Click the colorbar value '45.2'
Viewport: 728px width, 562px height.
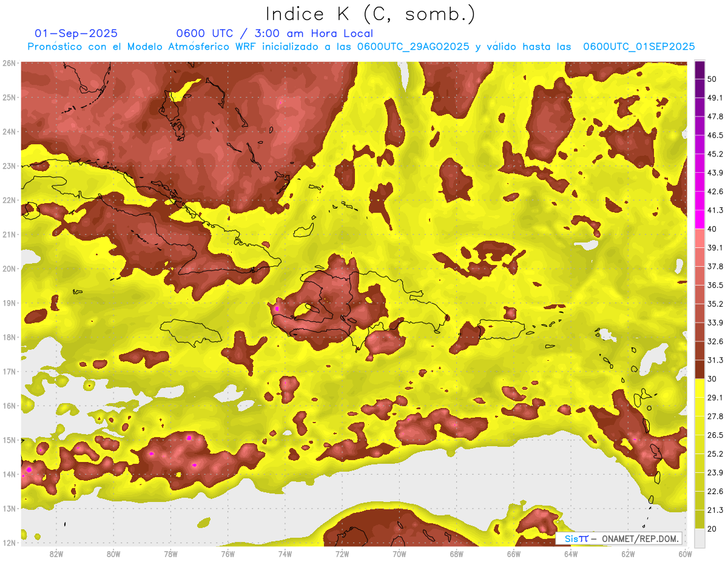[x=715, y=154]
